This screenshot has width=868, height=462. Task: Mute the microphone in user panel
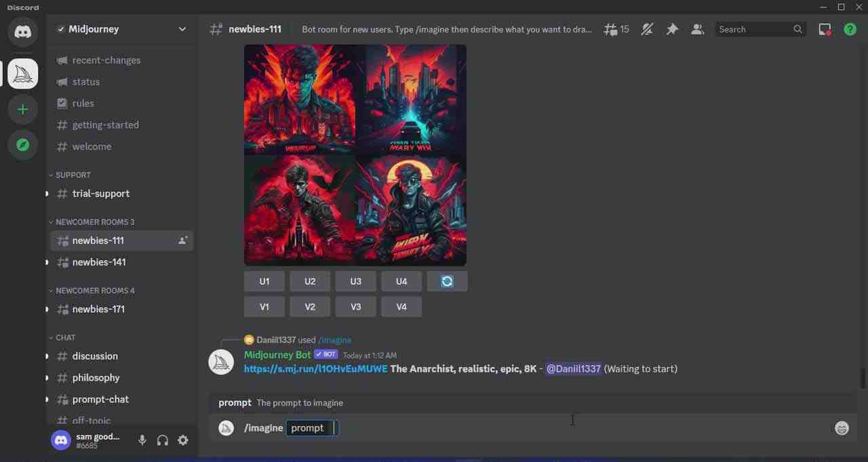click(142, 440)
